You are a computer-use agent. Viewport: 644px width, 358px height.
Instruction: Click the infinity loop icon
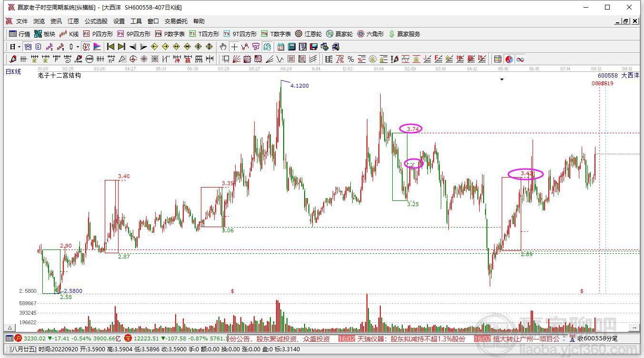pos(520,59)
